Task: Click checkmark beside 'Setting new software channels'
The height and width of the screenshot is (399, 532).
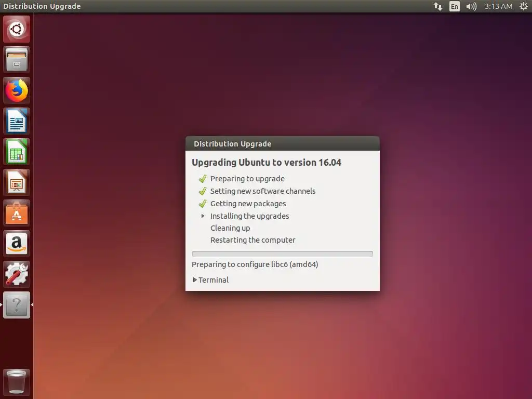Action: [x=203, y=191]
